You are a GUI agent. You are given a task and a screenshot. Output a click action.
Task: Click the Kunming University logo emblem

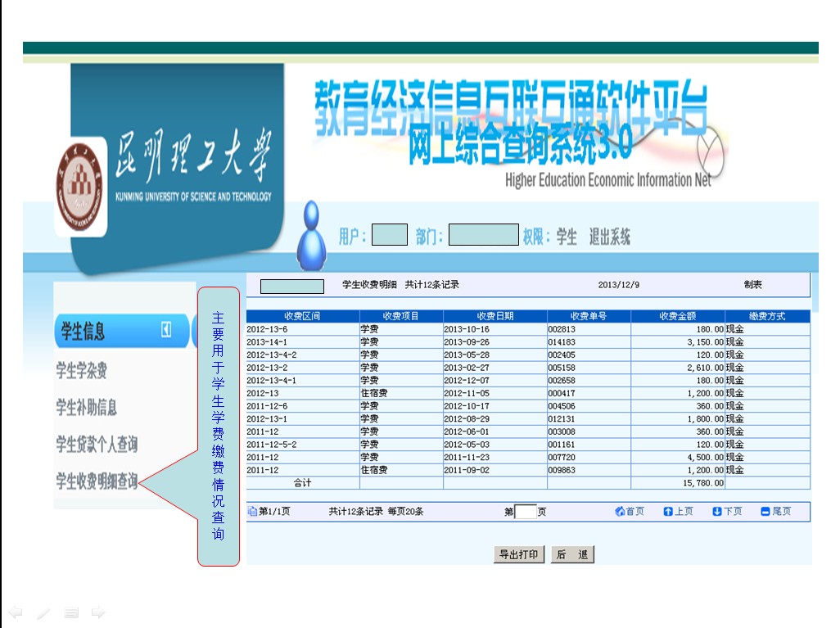[81, 185]
